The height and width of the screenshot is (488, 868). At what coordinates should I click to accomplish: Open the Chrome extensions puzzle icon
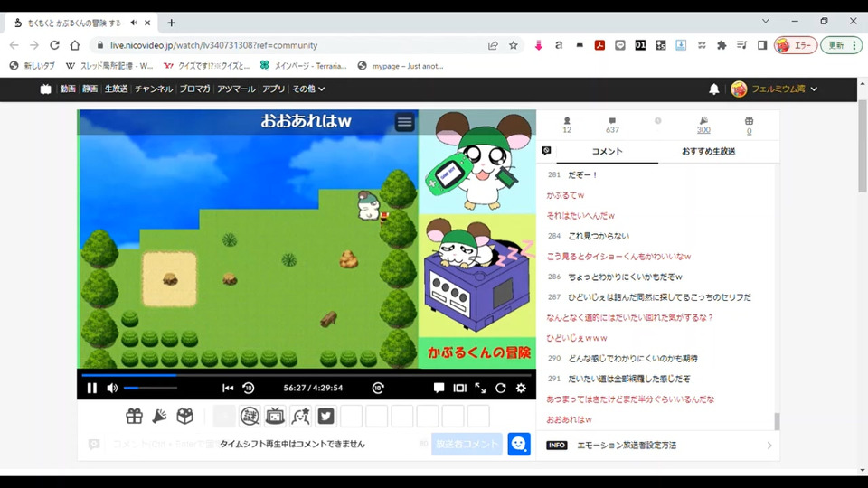pos(722,45)
